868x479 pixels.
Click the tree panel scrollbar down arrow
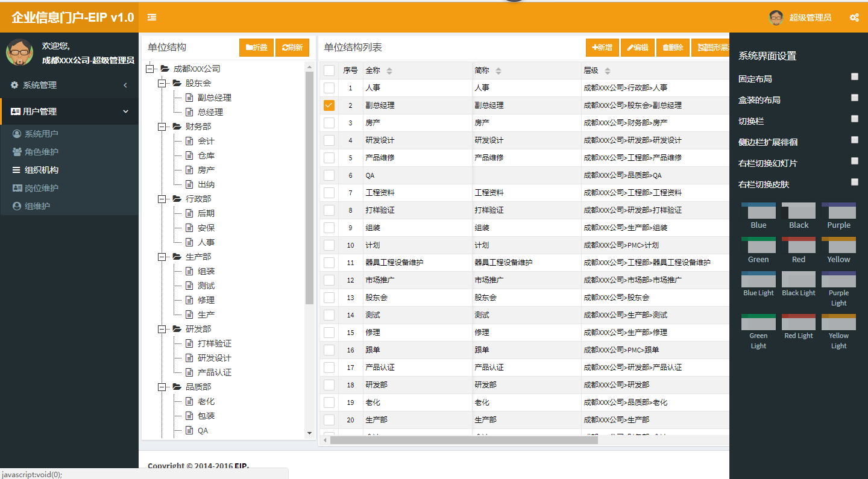pos(310,433)
